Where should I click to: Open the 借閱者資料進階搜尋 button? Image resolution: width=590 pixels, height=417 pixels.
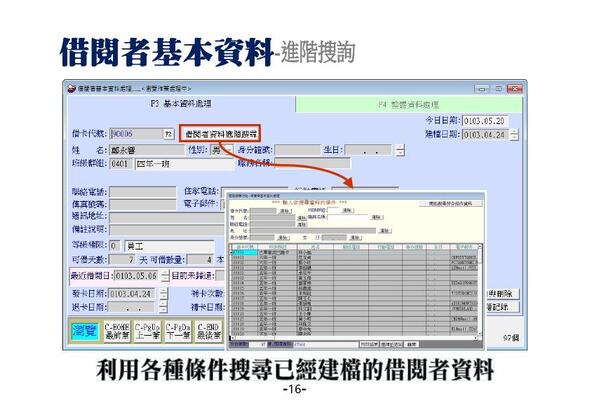tap(220, 134)
